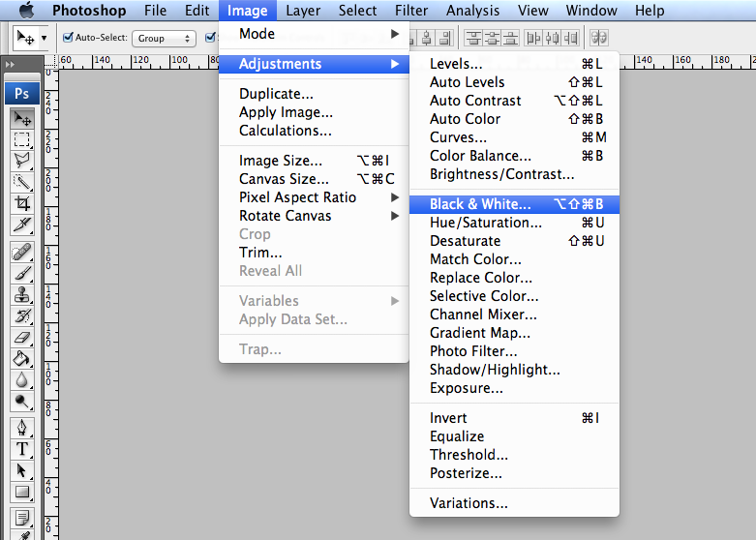Screen dimensions: 756x540
Task: Select the Clone Stamp tool
Action: click(22, 294)
